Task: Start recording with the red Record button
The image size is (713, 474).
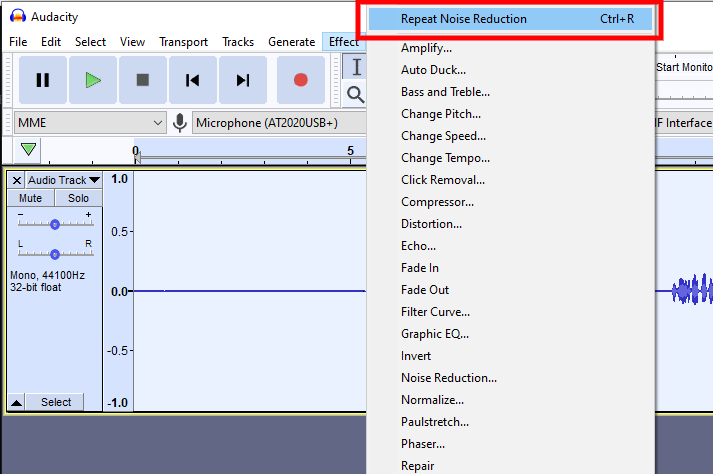Action: (301, 80)
